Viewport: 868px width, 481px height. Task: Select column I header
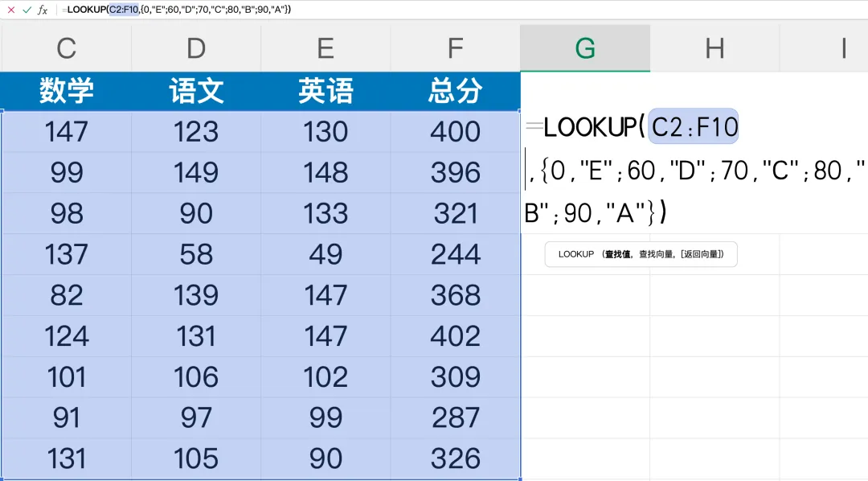point(824,48)
